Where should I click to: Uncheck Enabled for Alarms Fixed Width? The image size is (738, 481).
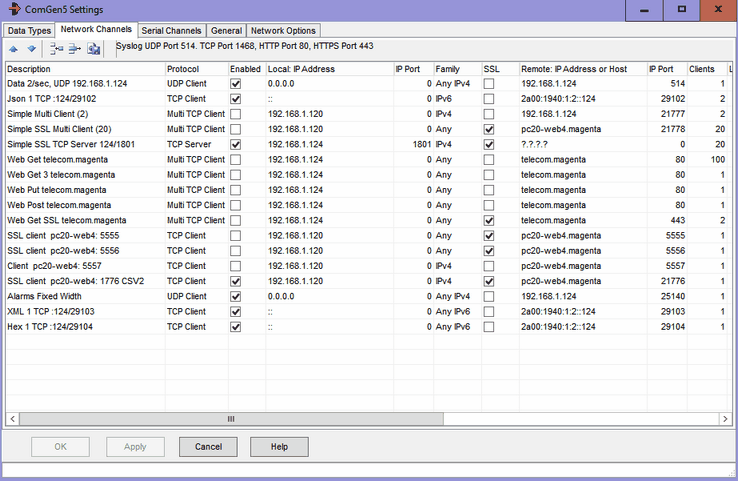point(235,296)
